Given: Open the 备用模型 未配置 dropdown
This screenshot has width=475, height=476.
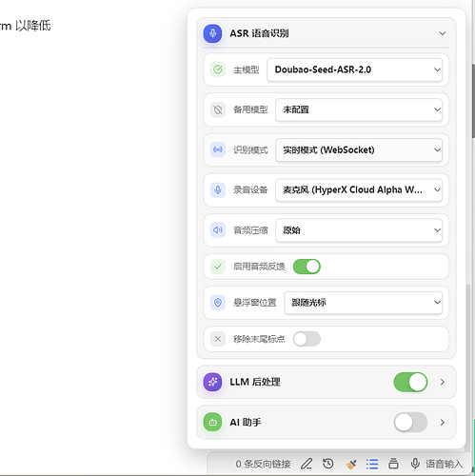Looking at the screenshot, I should coord(359,109).
